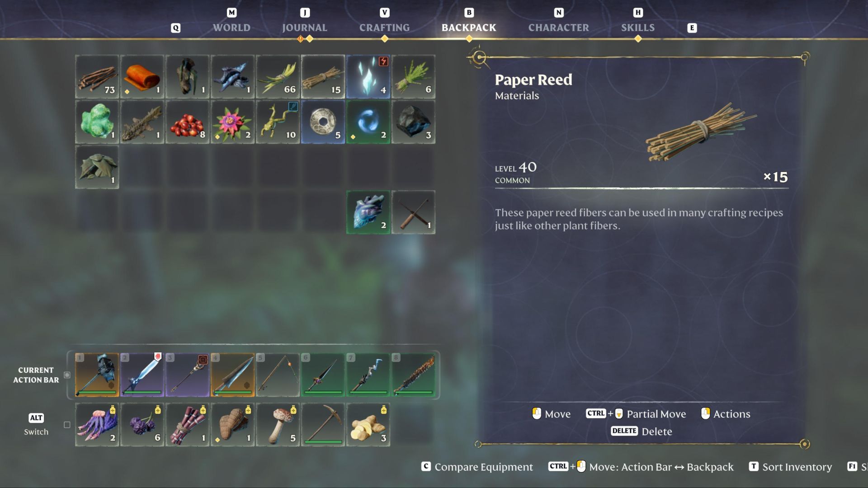Select the pickaxe in the lower bar
The width and height of the screenshot is (868, 488).
(x=323, y=425)
